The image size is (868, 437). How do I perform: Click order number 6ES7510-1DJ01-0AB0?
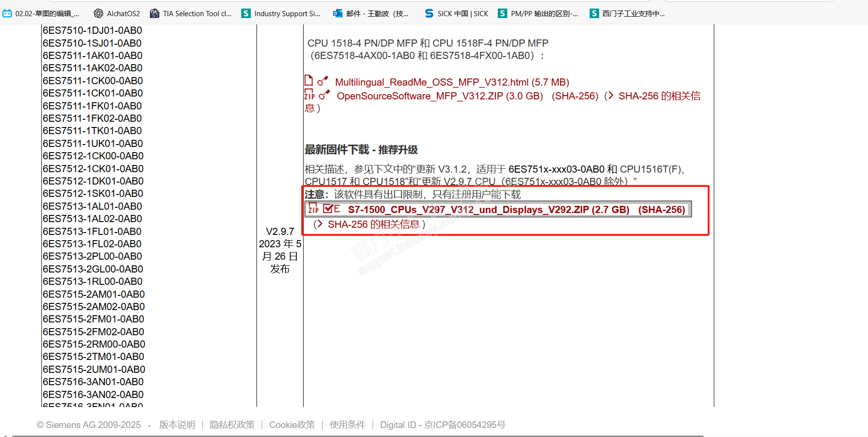coord(92,30)
